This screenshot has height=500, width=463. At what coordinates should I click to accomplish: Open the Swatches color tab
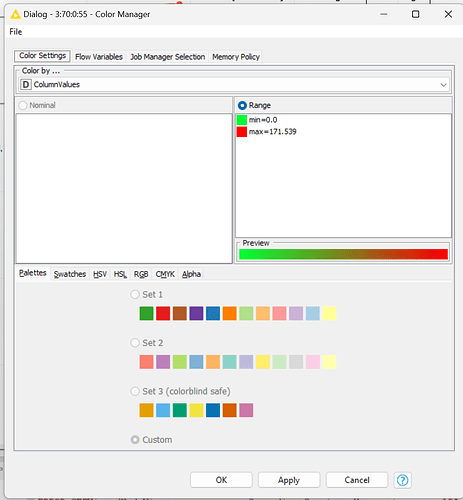click(x=70, y=274)
